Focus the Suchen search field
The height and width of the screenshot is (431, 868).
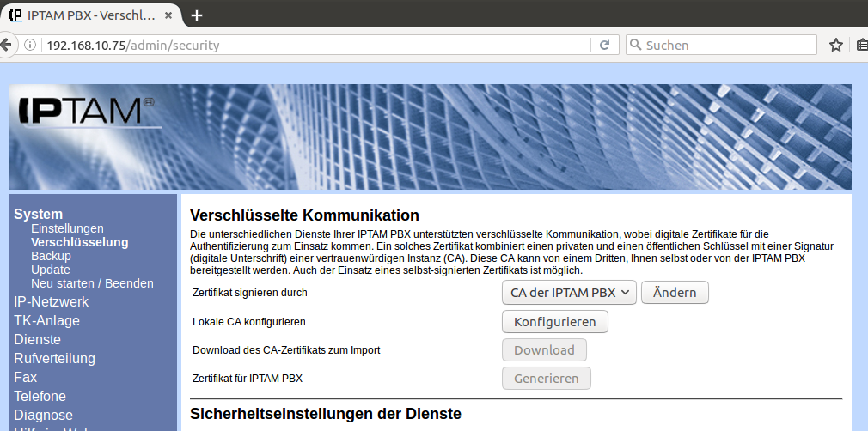[726, 46]
